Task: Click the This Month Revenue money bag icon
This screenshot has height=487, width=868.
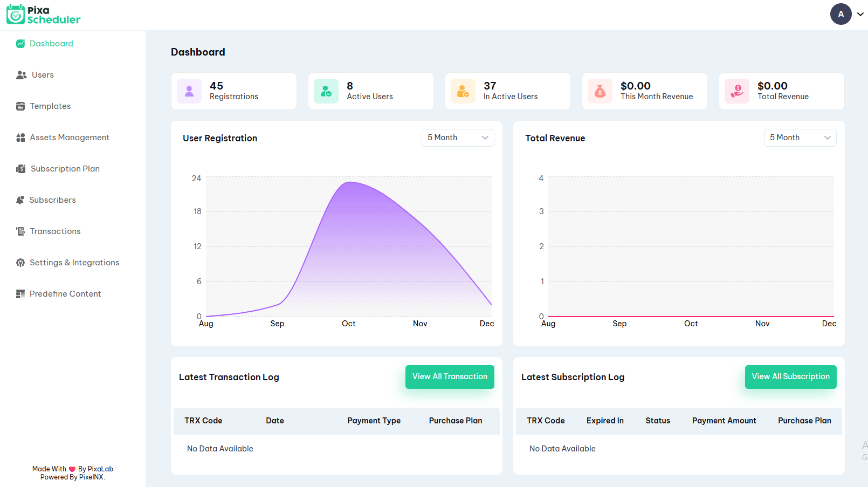Action: pos(600,91)
